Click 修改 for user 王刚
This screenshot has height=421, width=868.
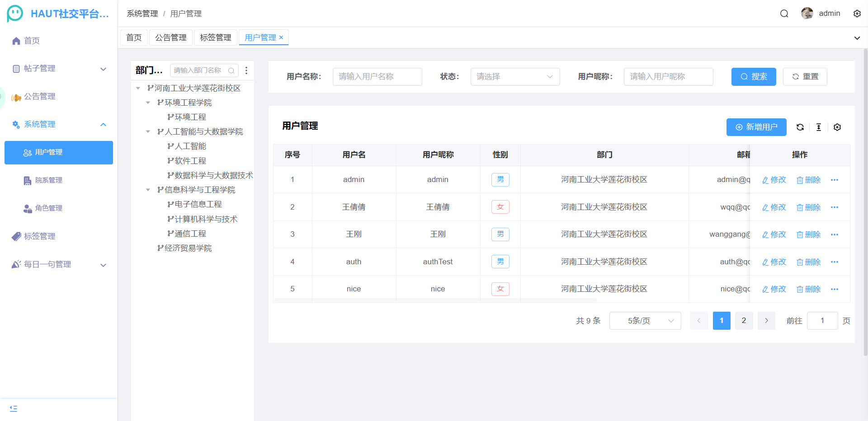(x=774, y=234)
